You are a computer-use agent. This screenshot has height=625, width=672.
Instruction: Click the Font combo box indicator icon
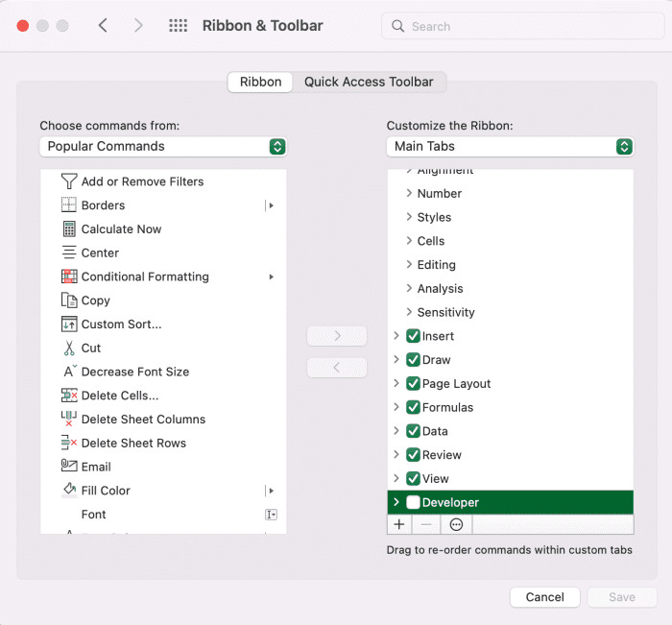pos(272,515)
